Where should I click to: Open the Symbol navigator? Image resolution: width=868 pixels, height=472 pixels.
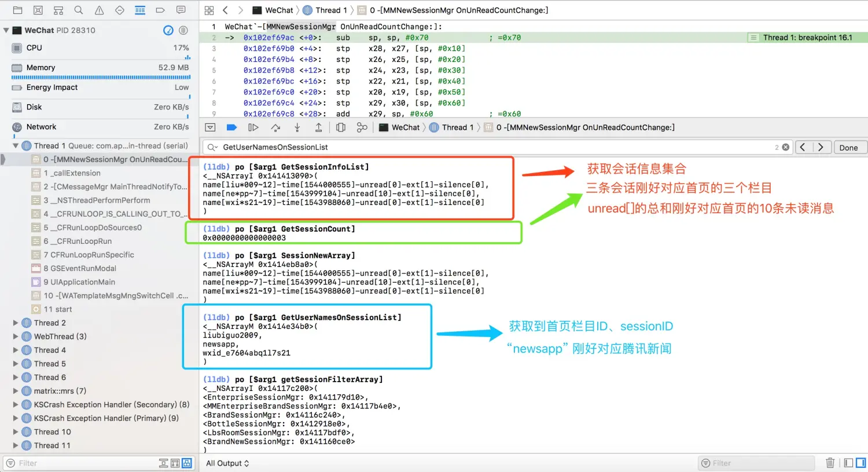click(58, 10)
